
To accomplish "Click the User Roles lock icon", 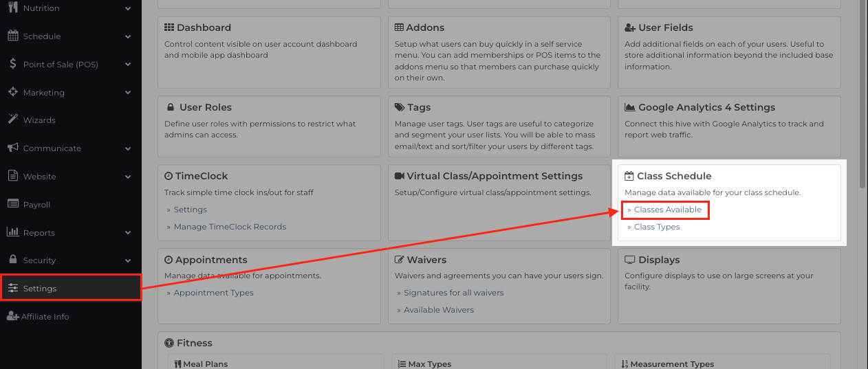I will pos(170,107).
